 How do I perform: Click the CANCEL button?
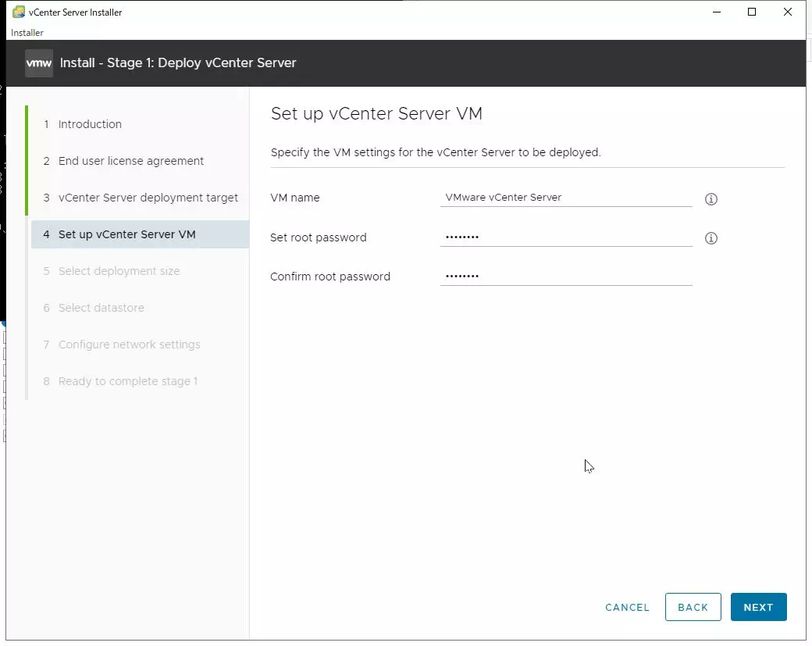[x=627, y=607]
